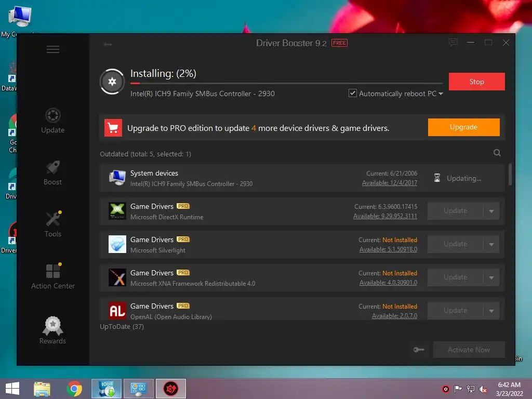Expand the UpToDate (37) section
Viewport: 532px width, 399px height.
click(x=122, y=327)
